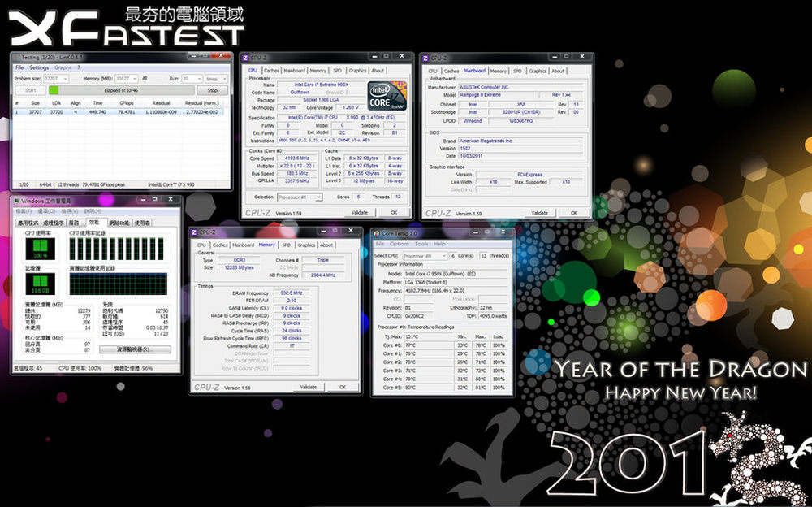Click the GFlops column header in LinX
This screenshot has width=812, height=507.
[127, 103]
